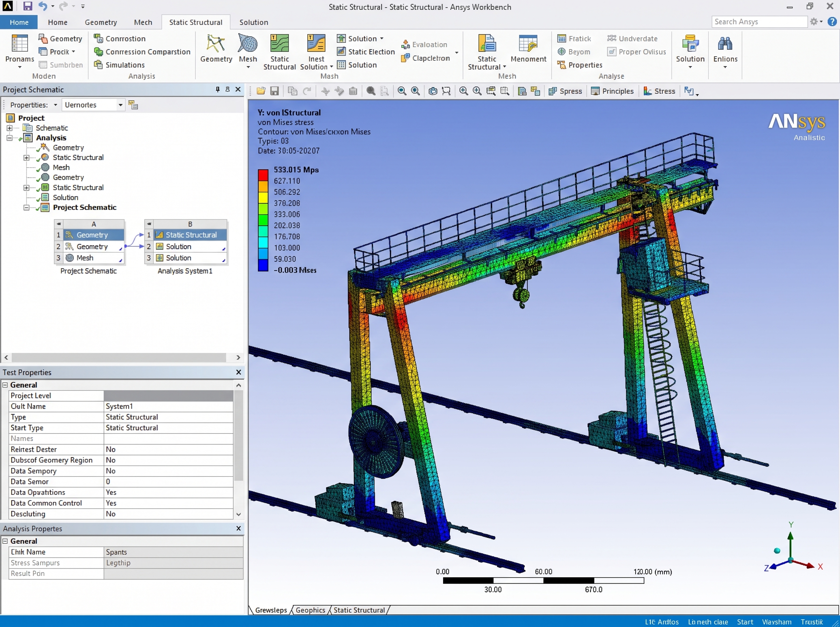Screen dimensions: 840x627
Task: Click the Fratick button
Action: [574, 38]
